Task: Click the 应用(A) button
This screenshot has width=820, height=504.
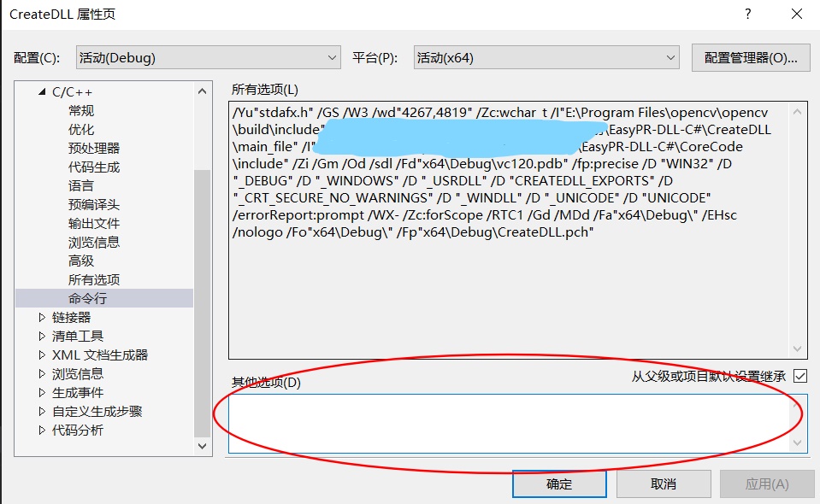Action: (x=768, y=483)
